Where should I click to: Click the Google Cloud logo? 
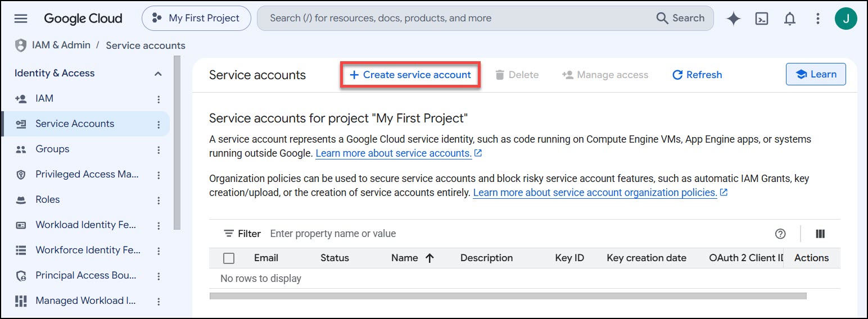[x=83, y=19]
